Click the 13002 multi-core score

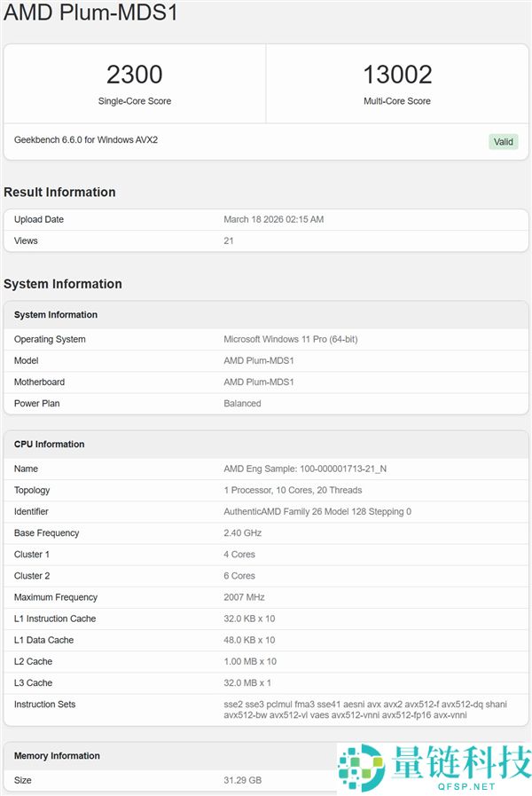click(x=396, y=74)
